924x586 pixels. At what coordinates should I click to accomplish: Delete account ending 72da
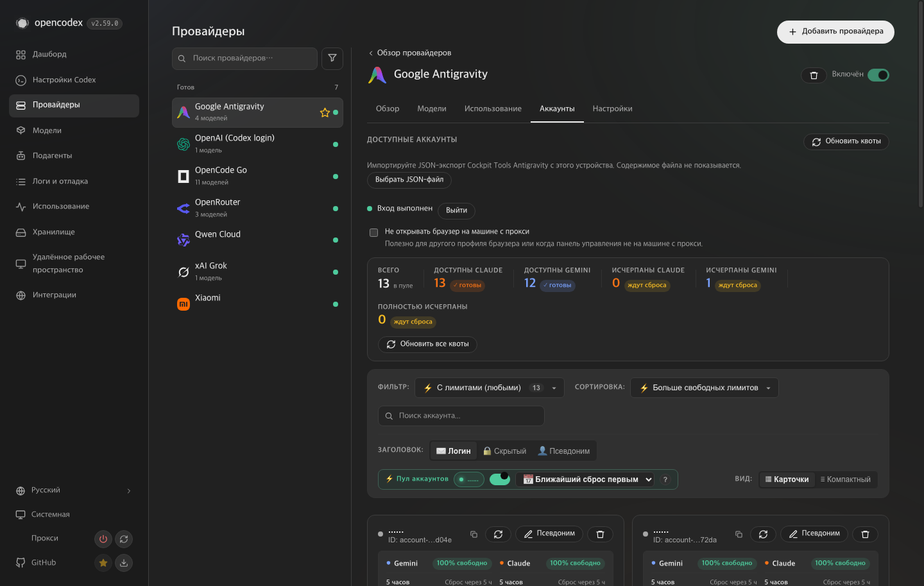pos(865,534)
